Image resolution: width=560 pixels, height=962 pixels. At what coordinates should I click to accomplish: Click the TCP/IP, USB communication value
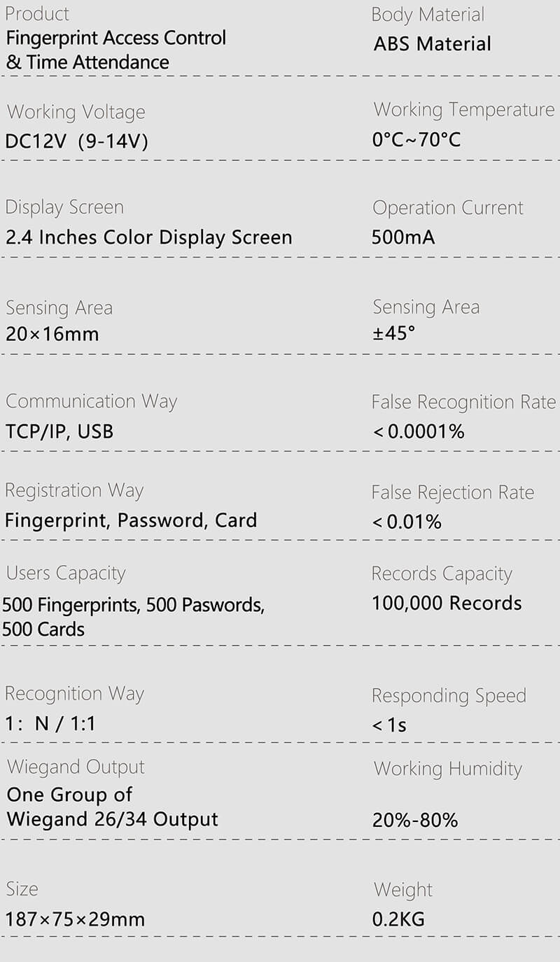(59, 431)
